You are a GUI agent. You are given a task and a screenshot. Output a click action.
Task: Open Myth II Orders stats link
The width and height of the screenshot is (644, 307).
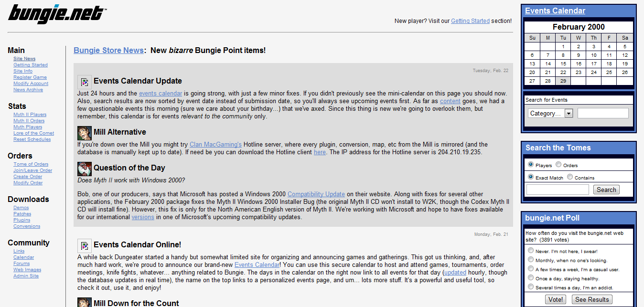point(29,121)
